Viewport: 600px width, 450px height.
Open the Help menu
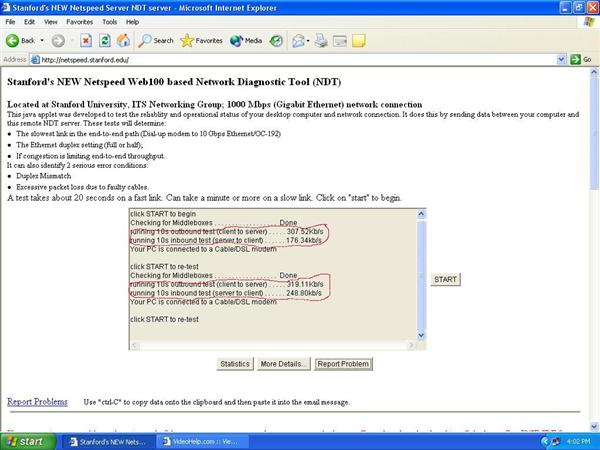(x=132, y=22)
